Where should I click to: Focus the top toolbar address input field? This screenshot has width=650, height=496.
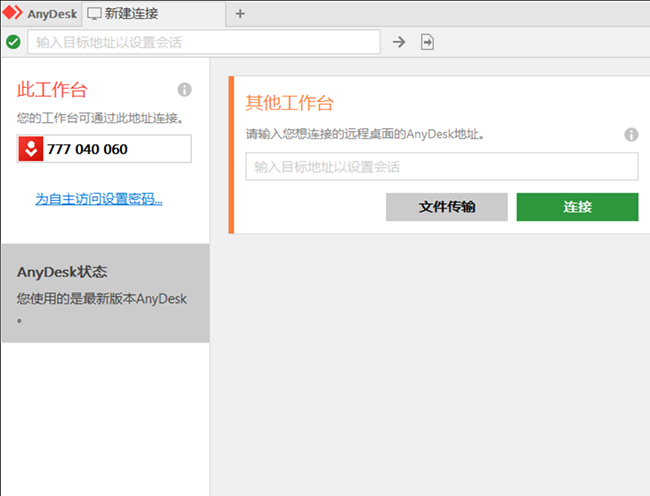(x=205, y=42)
